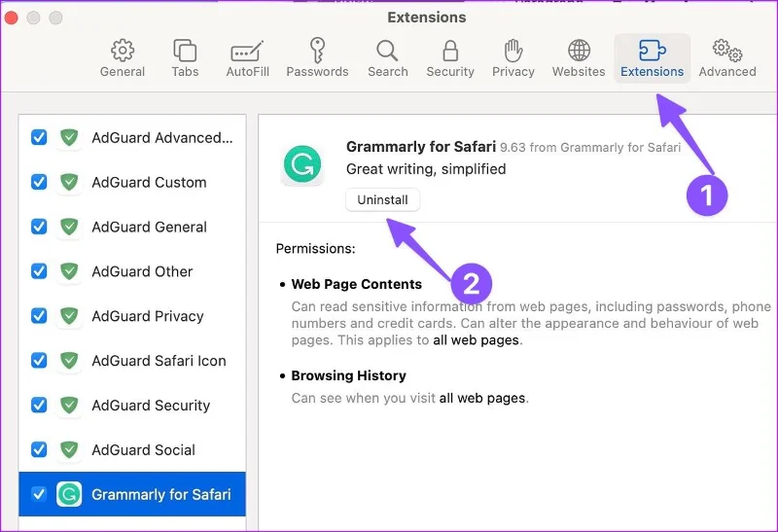Click the AdGuard Social shield icon
Screen dimensions: 778x532
69,449
